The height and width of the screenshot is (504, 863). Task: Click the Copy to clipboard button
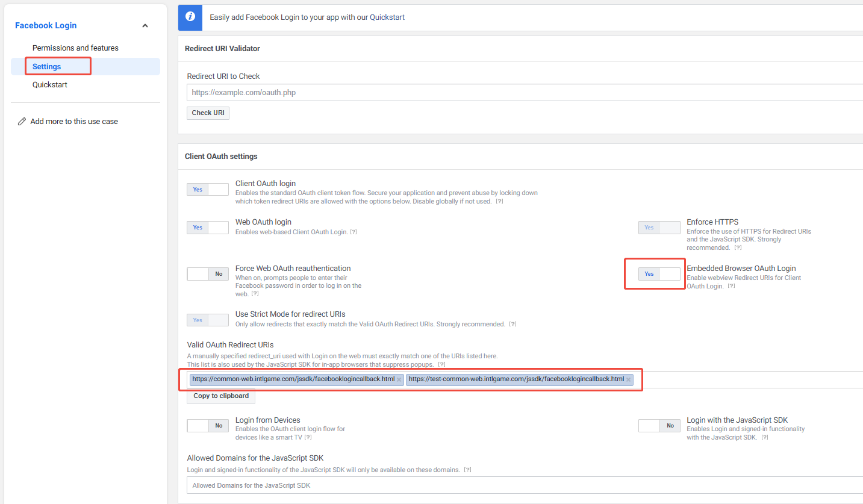(x=221, y=396)
